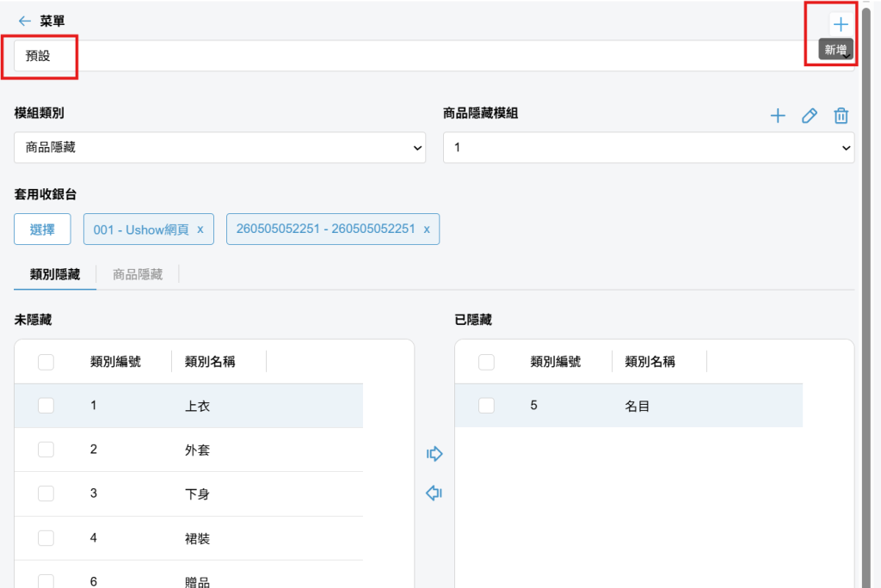Click 類別編號 column header in 未隱藏 table
This screenshot has height=588, width=881.
[115, 362]
